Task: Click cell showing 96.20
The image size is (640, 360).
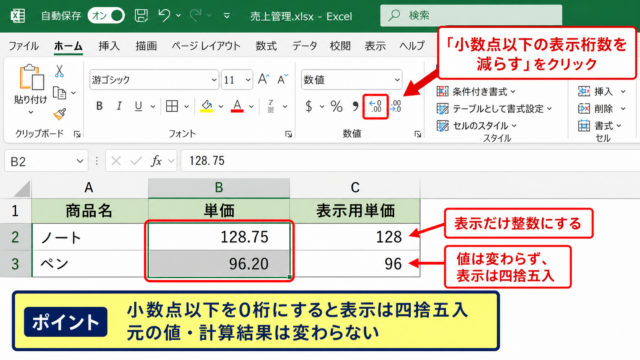Action: click(x=219, y=264)
